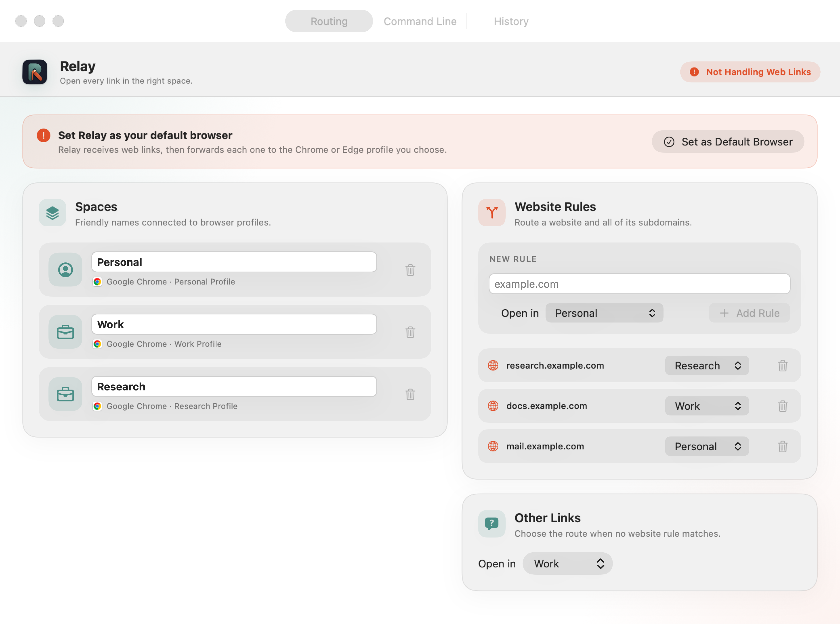The height and width of the screenshot is (624, 840).
Task: Click the Spaces stacked-layers icon
Action: point(52,213)
